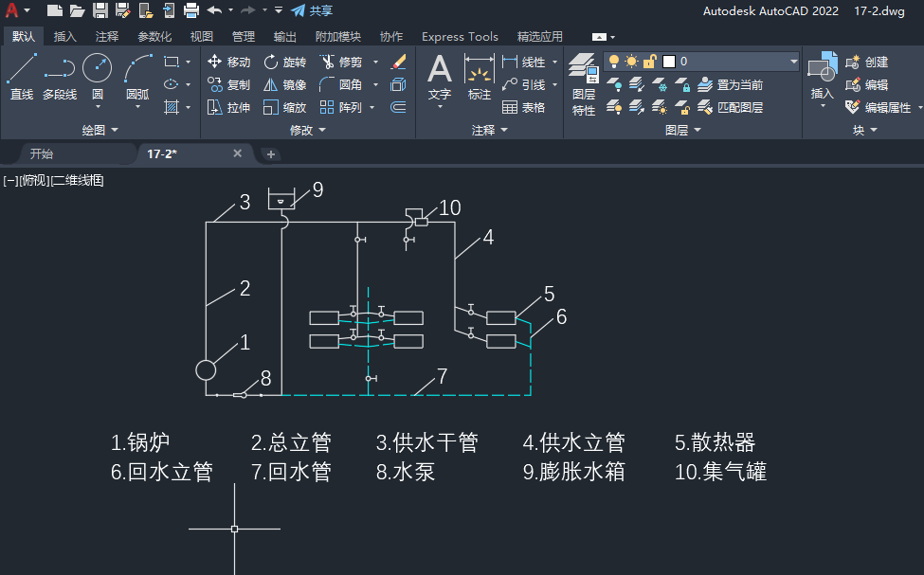Activate the 旋转 (Rotate) tool

(x=284, y=62)
